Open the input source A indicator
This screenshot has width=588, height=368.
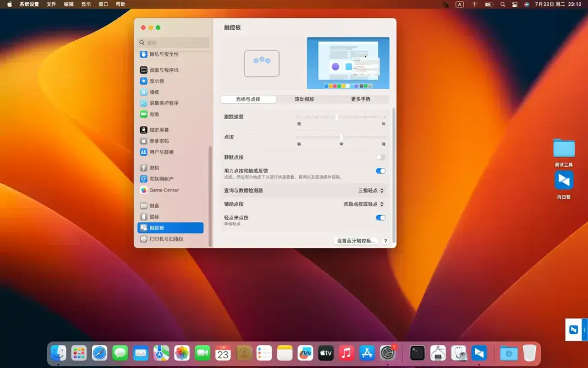[x=460, y=4]
